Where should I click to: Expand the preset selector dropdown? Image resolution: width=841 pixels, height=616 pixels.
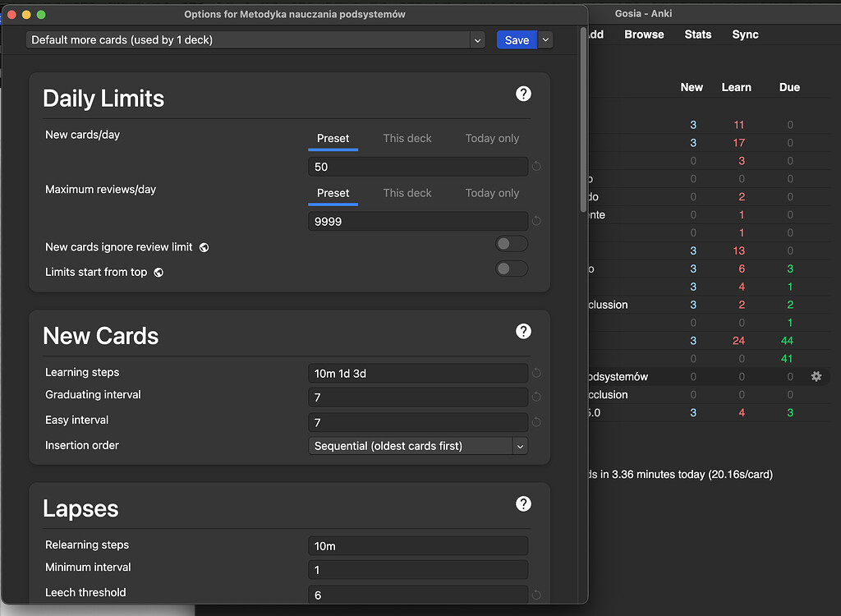pos(477,39)
